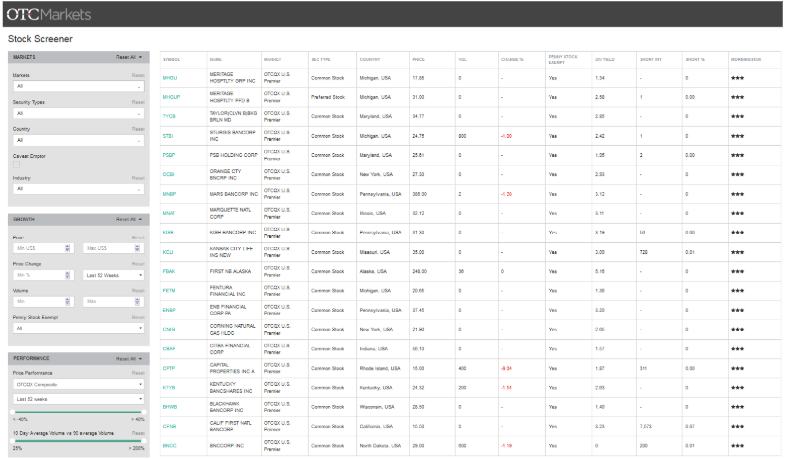Click the OTC Markets logo
The height and width of the screenshot is (459, 787).
(x=49, y=14)
